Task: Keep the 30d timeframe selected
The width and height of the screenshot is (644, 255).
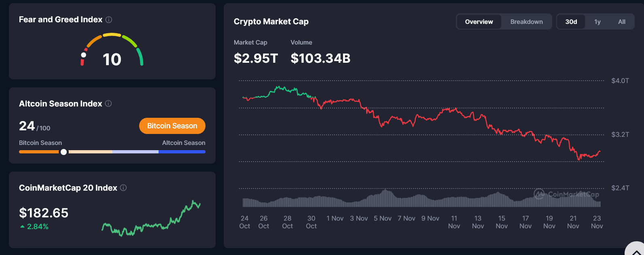Action: 571,21
